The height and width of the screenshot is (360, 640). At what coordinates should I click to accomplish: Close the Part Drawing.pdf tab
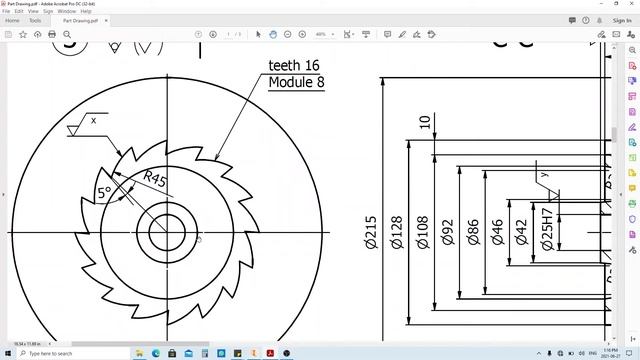pos(106,20)
